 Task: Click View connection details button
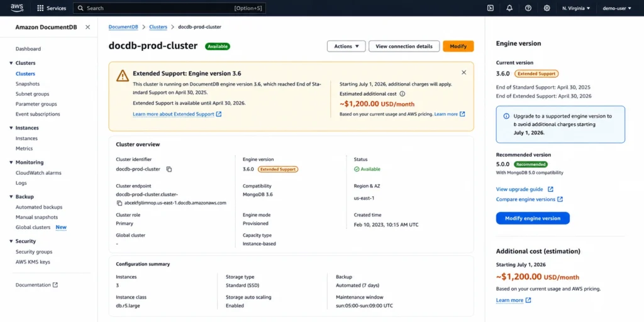404,47
